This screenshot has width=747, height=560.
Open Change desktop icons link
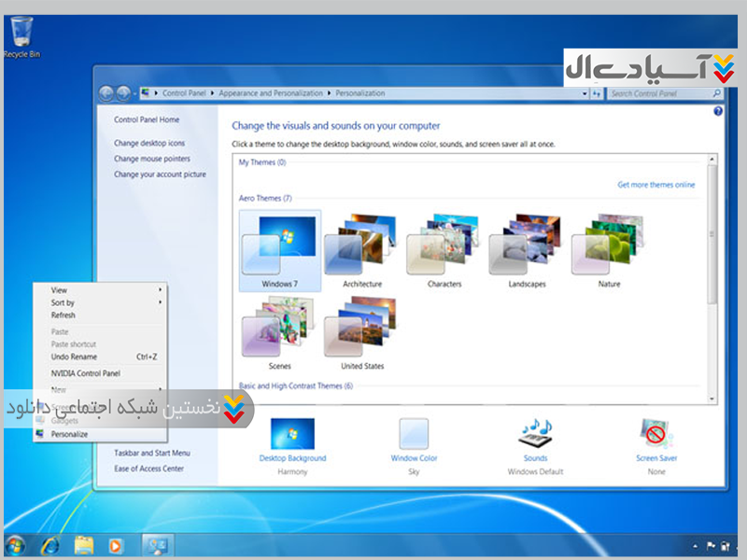point(149,143)
